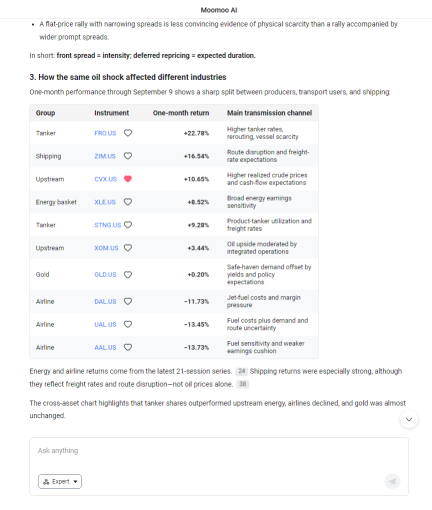The height and width of the screenshot is (510, 432).
Task: Favorite AAL.US via heart icon
Action: [128, 347]
